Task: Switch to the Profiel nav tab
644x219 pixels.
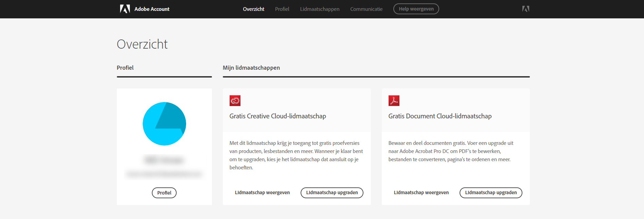Action: point(282,9)
